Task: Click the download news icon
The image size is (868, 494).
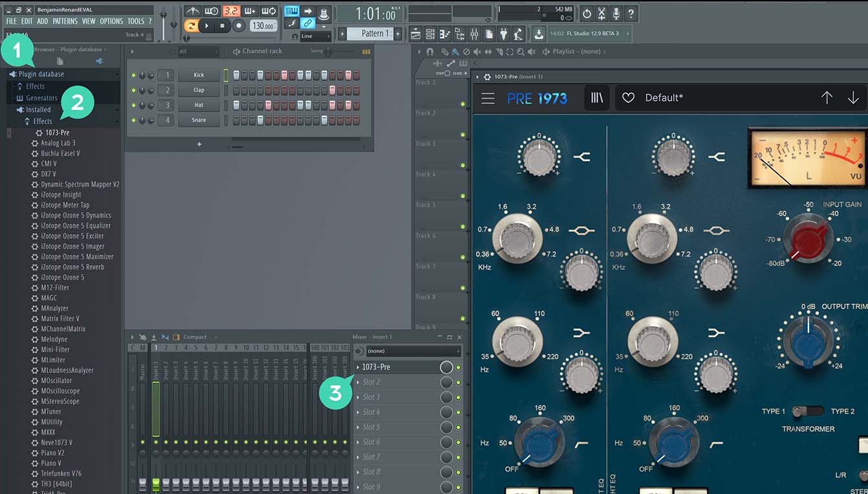Action: (x=539, y=34)
